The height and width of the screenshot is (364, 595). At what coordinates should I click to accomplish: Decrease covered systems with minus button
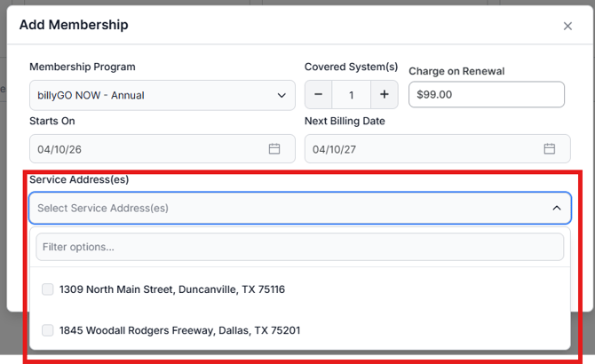click(318, 95)
